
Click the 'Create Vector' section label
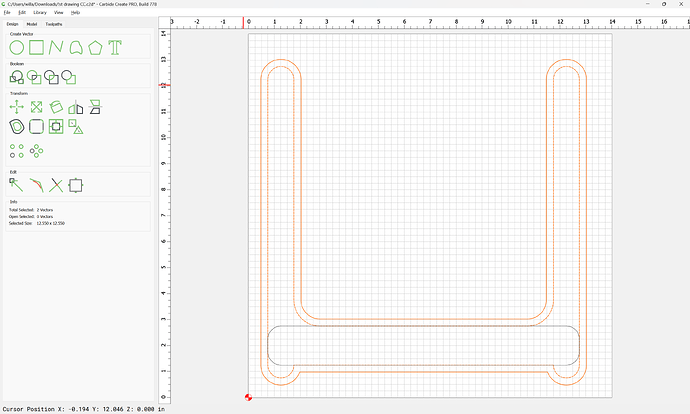coord(22,34)
